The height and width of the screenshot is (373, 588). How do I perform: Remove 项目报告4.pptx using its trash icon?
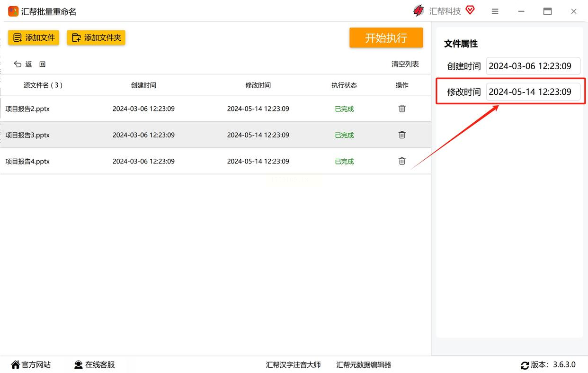coord(402,161)
